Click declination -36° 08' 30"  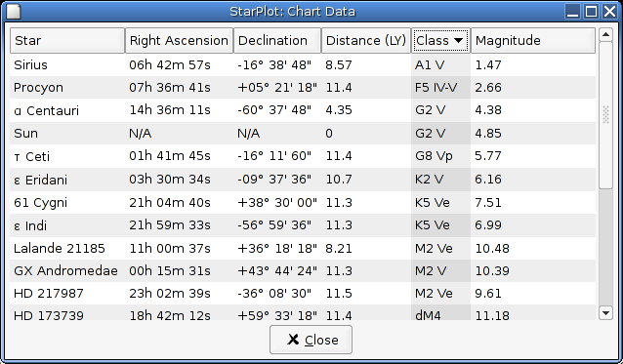tap(274, 294)
